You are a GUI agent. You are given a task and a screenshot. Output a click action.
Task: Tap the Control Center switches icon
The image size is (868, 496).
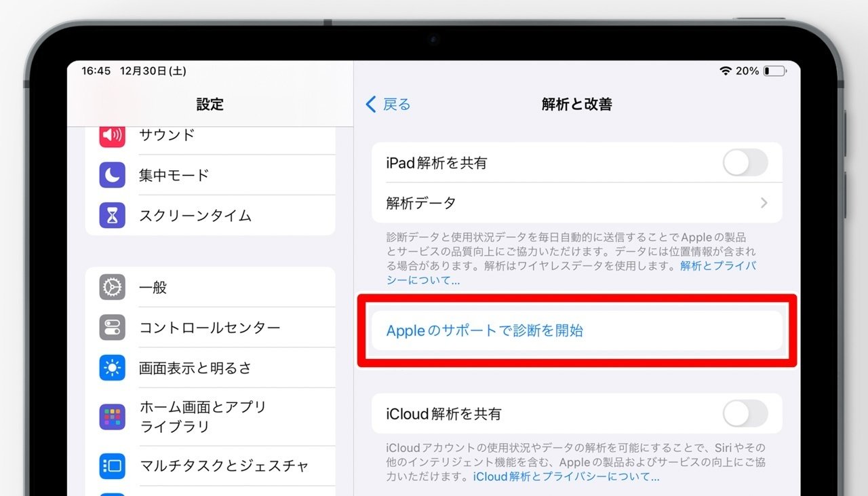(x=112, y=328)
